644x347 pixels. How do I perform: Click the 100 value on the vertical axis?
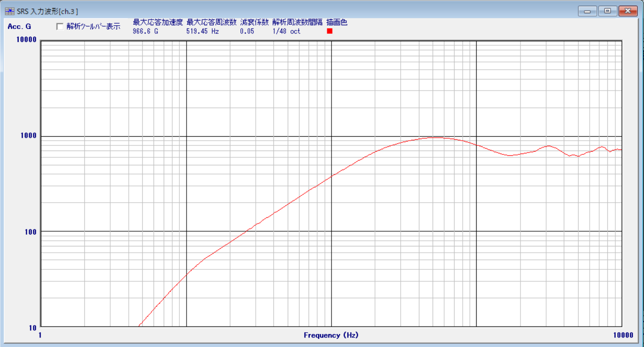[x=31, y=232]
